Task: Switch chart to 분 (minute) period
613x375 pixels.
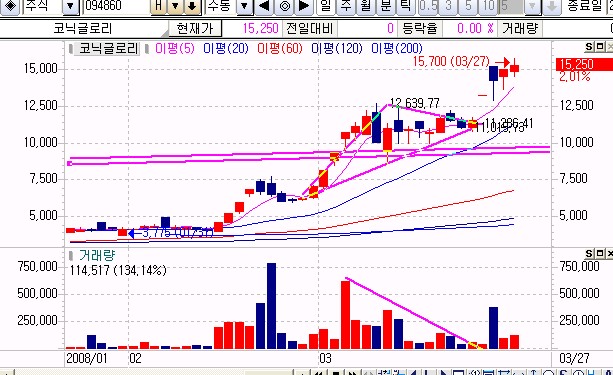Action: pos(386,6)
